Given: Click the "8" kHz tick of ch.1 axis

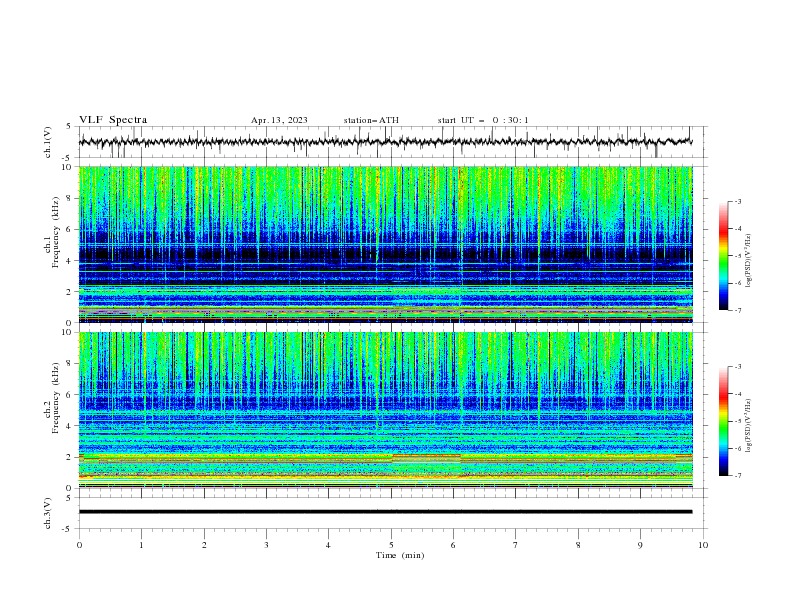Looking at the screenshot, I should (70, 198).
